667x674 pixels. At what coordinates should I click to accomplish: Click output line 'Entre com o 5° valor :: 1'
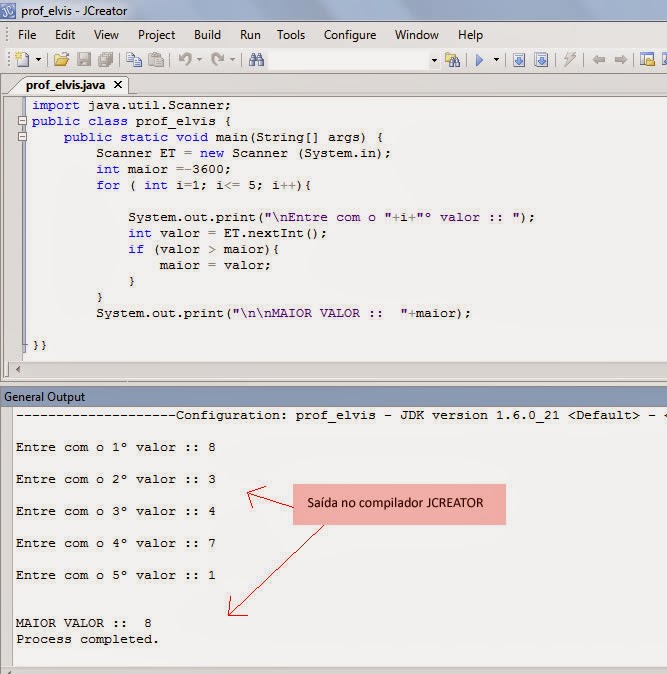coord(116,576)
